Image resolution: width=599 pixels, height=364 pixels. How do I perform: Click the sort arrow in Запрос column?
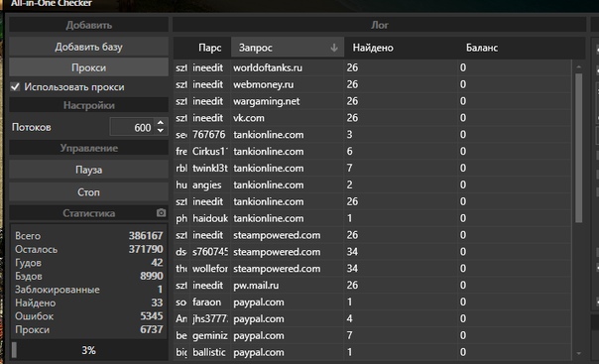(334, 48)
